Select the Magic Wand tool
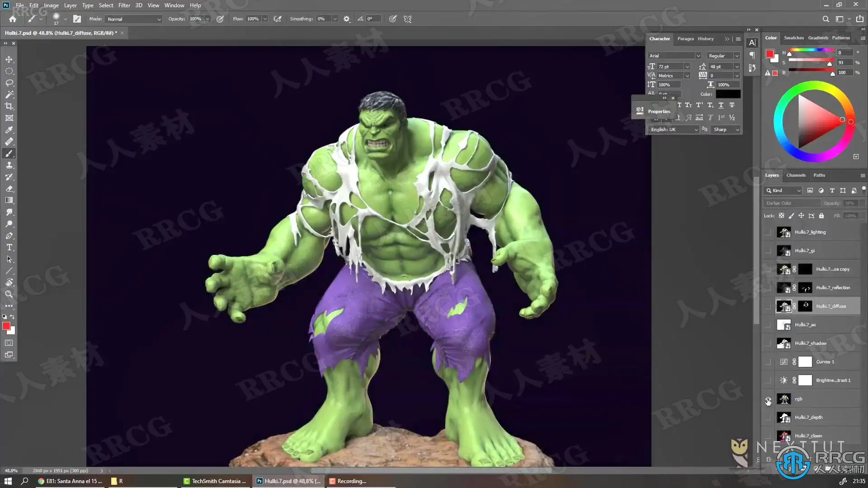The image size is (868, 488). click(x=9, y=95)
